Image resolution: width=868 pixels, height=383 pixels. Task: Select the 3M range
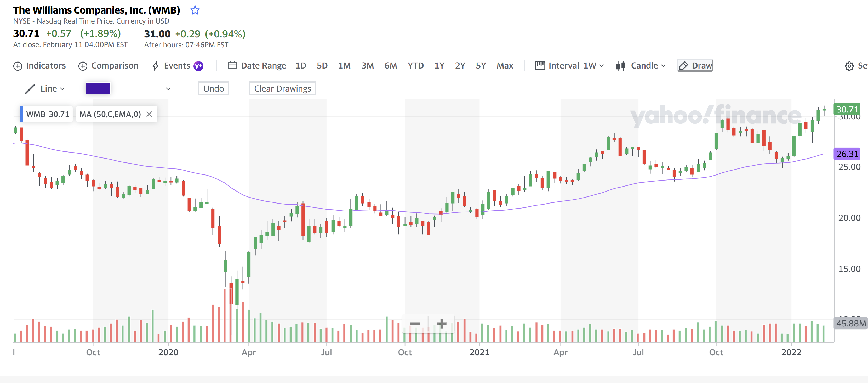pos(367,66)
